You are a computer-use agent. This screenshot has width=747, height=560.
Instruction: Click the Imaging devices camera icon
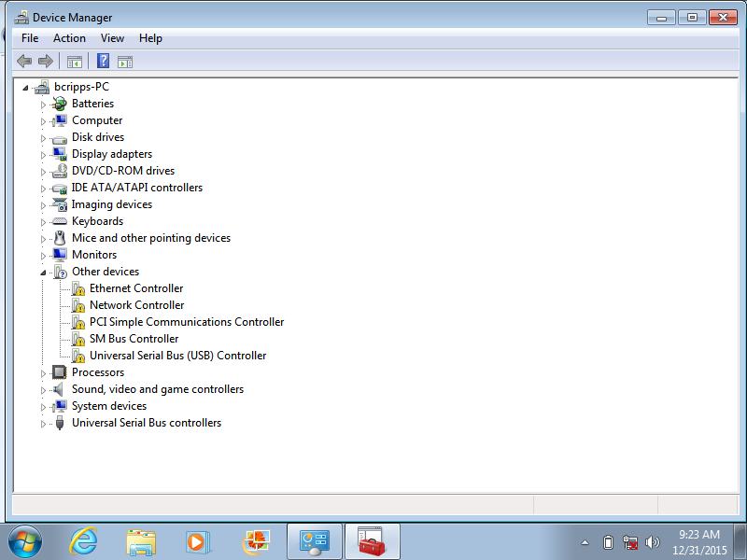point(60,204)
